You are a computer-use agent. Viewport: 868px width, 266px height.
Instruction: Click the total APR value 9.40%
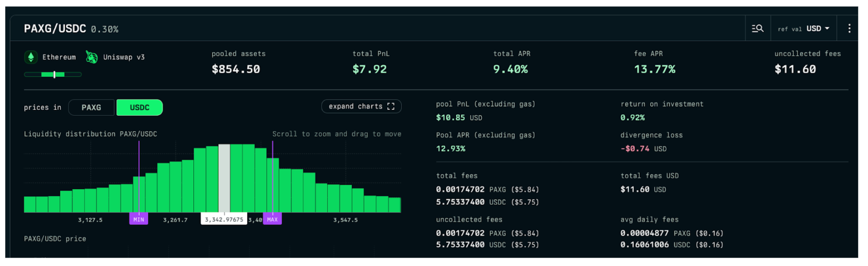pyautogui.click(x=510, y=69)
